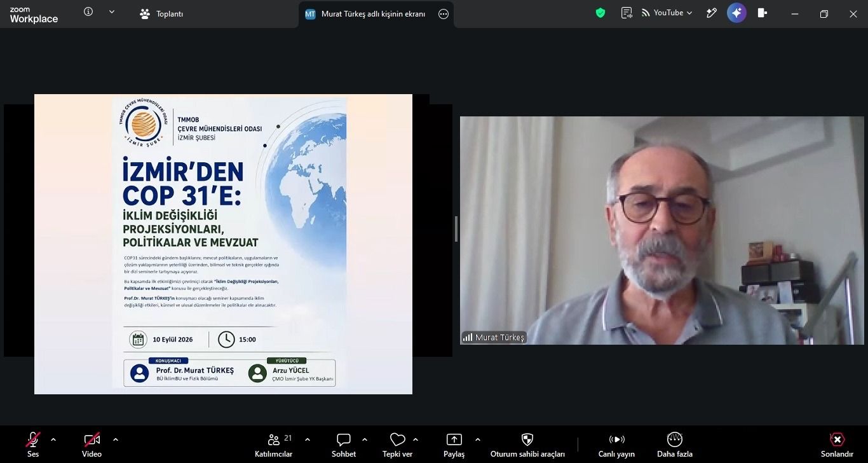The image size is (868, 463).
Task: Start screen sharing with Paylaş
Action: tap(454, 445)
